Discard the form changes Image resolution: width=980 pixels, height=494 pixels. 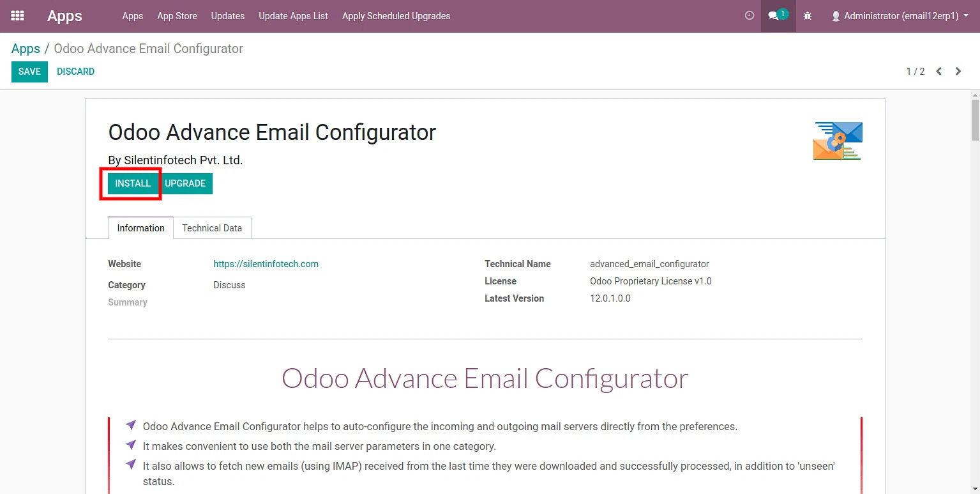(x=75, y=72)
